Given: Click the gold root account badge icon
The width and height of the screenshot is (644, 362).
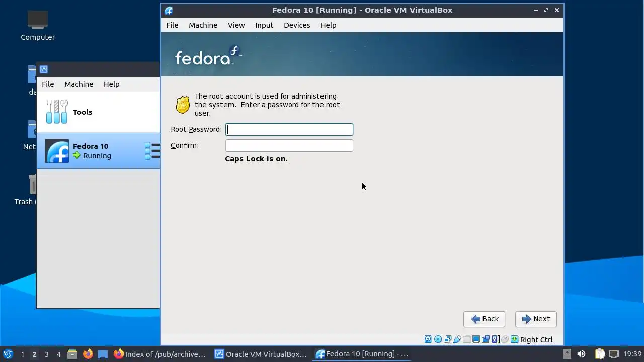Looking at the screenshot, I should pyautogui.click(x=183, y=105).
